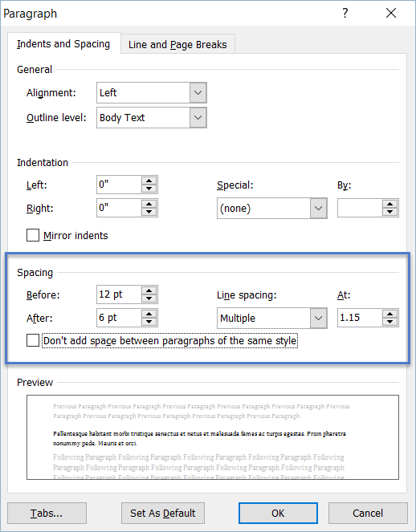Decrease the By indent value down arrow

389,212
